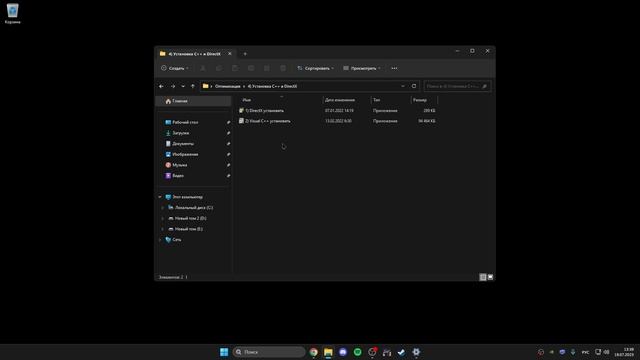Expand the Сеть (Network) node

[x=160, y=240]
